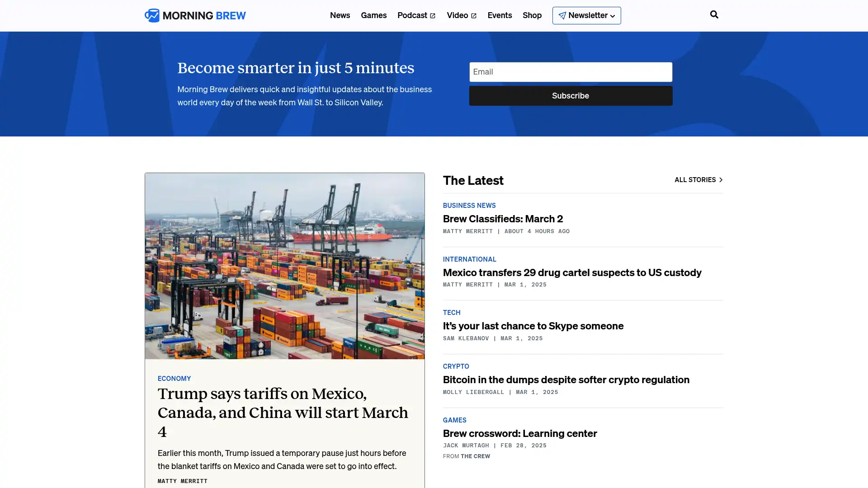
Task: Click external link icon beside Podcast
Action: 433,16
